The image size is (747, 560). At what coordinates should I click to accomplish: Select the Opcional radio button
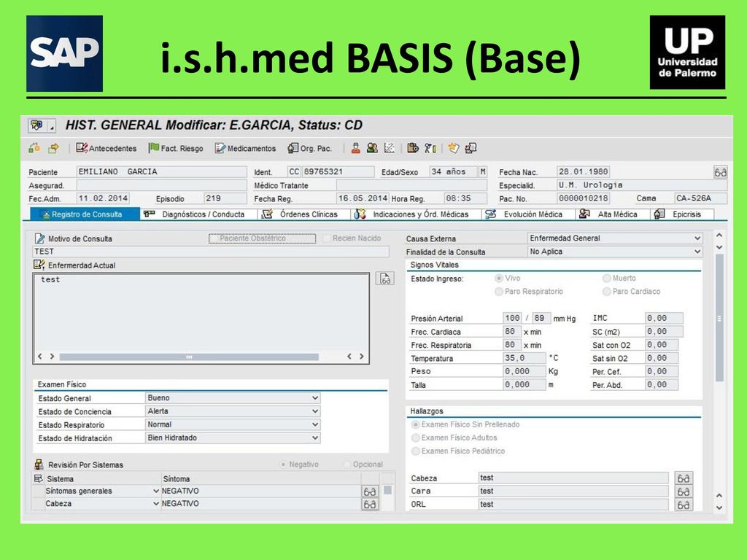(347, 464)
